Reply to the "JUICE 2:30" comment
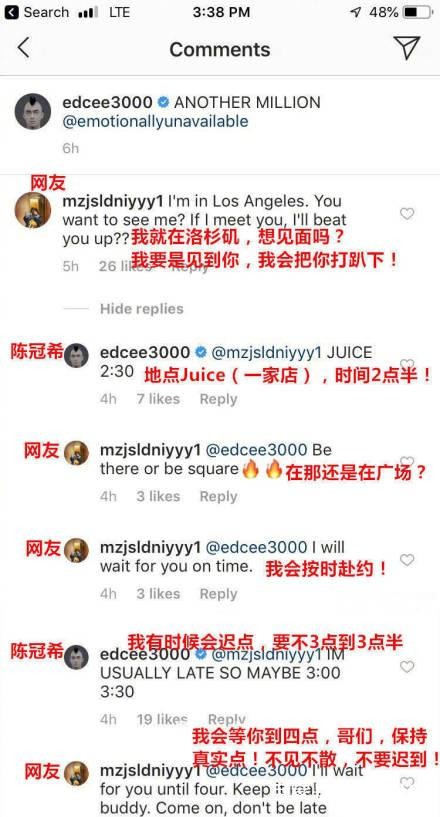440x817 pixels. 218,399
